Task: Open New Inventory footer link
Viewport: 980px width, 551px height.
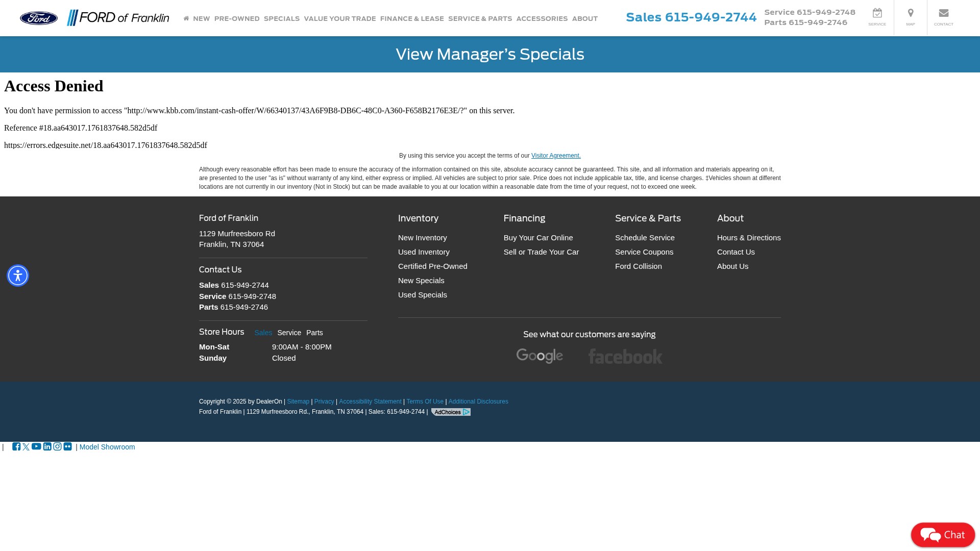Action: click(x=423, y=238)
